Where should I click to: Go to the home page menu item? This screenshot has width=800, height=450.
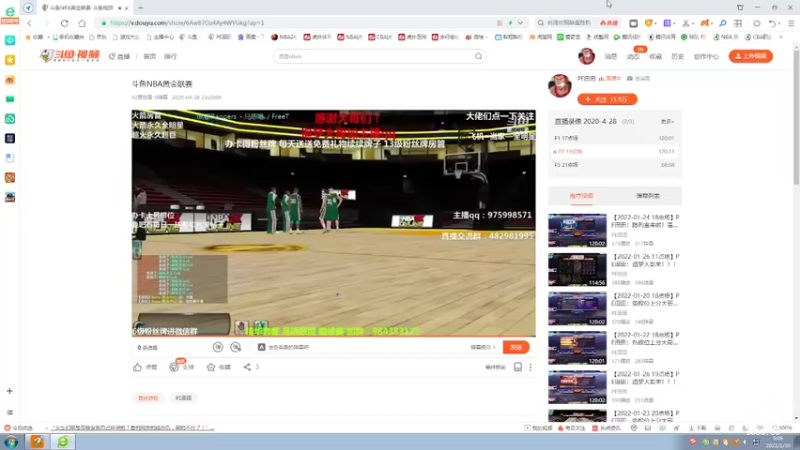(149, 57)
